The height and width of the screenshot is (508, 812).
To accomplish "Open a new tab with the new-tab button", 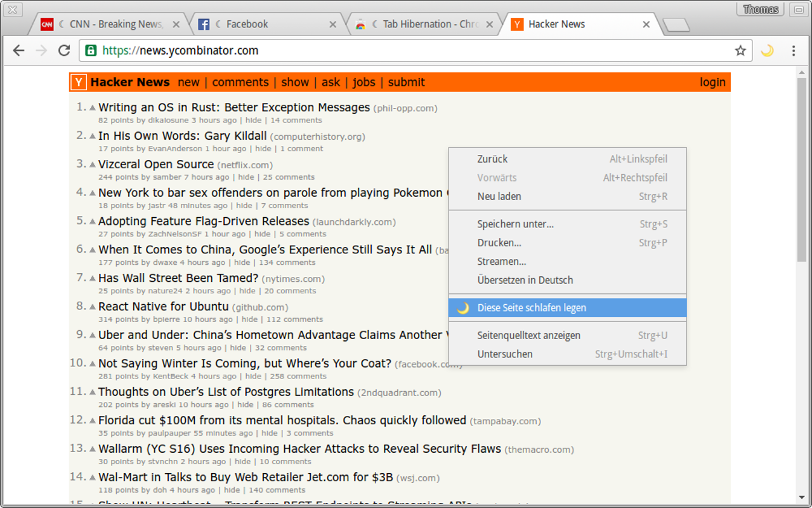I will click(x=676, y=25).
